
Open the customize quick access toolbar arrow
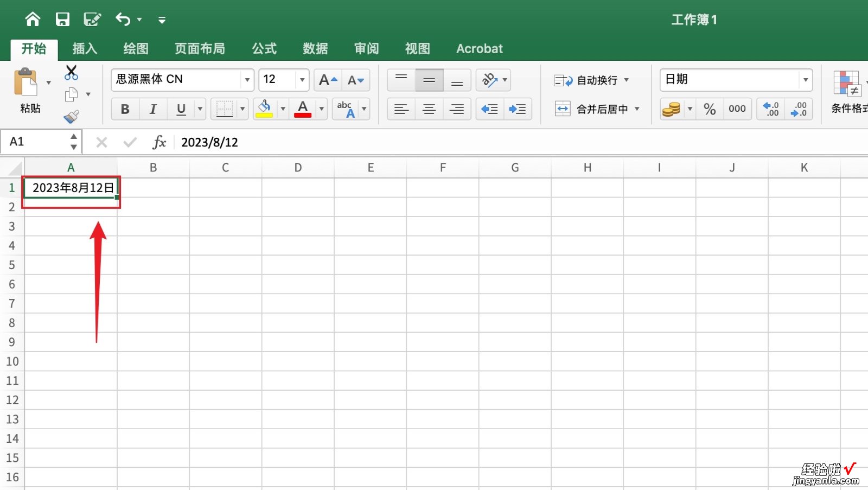coord(162,20)
